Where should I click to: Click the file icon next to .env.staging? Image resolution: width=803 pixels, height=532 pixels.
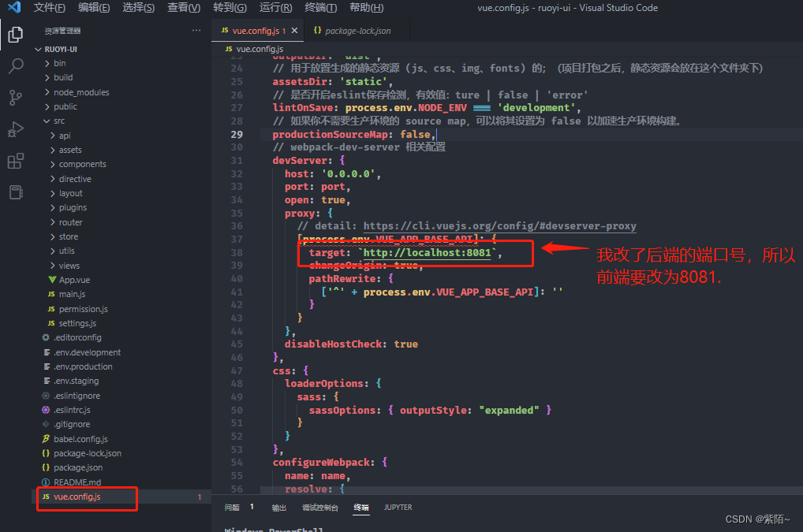47,381
